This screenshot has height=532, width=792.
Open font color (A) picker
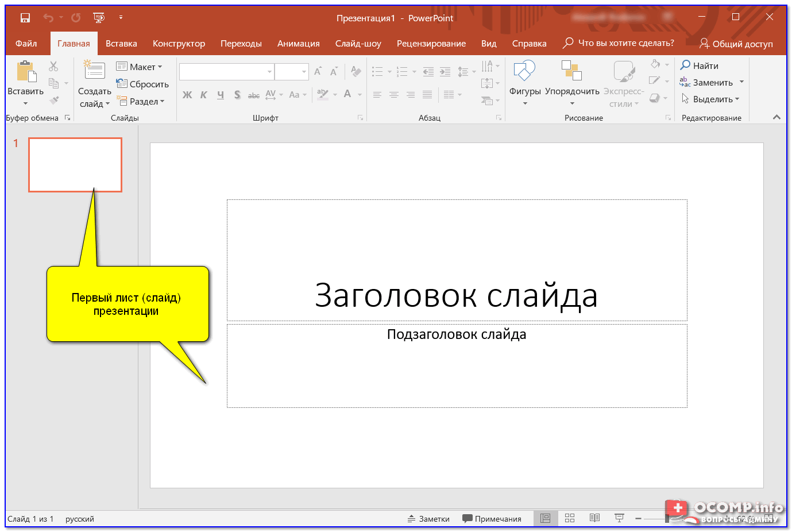click(x=347, y=94)
